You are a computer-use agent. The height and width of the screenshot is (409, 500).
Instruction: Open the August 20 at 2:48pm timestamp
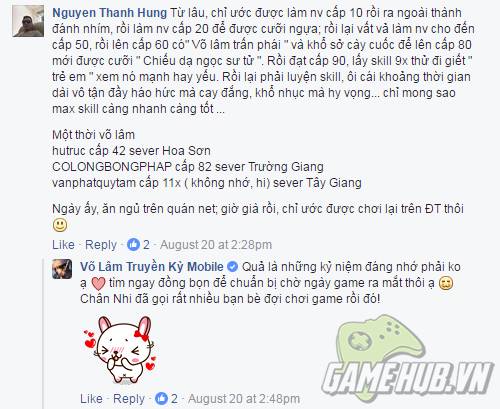coord(244,399)
